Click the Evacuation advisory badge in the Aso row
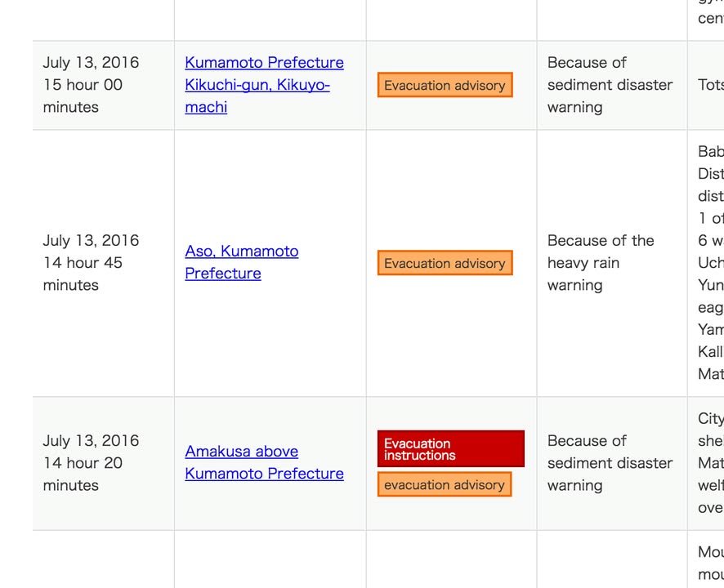 point(445,263)
